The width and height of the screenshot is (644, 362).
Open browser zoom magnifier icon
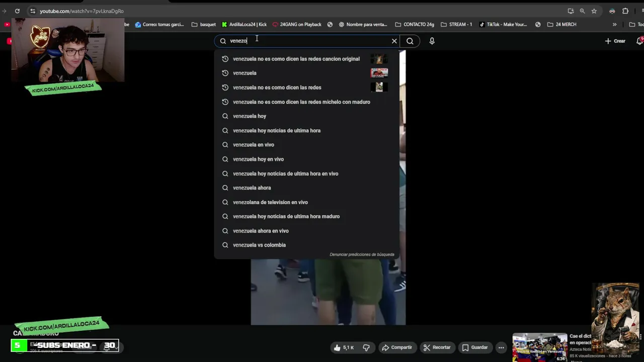coord(582,11)
